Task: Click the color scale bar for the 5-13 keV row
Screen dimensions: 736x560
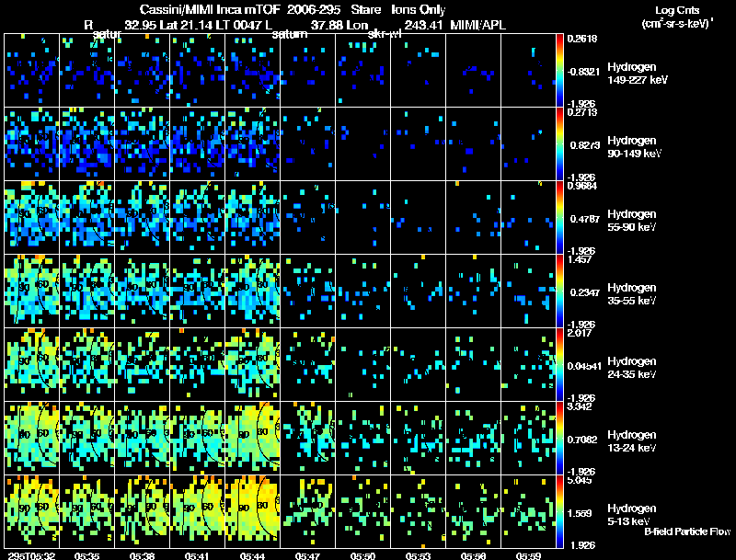Action: pyautogui.click(x=559, y=512)
